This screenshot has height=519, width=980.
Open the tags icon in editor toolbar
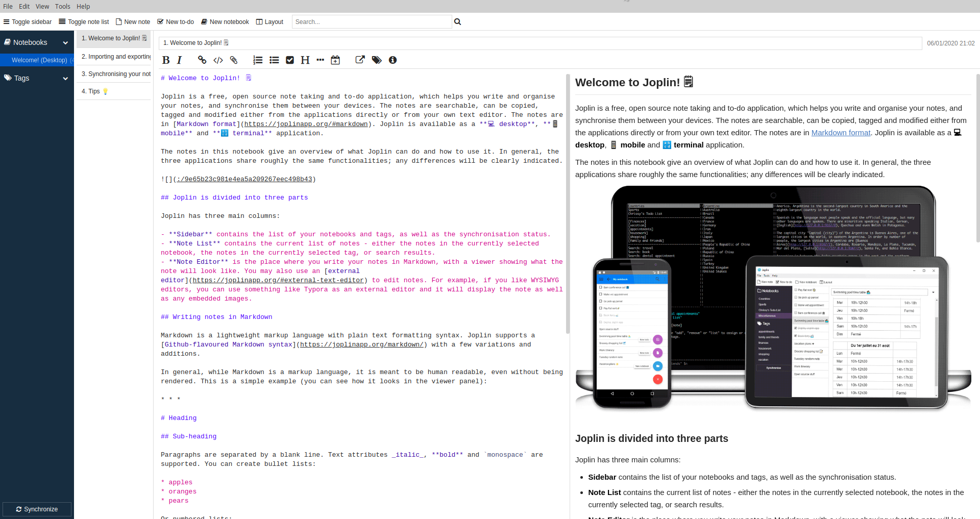(x=377, y=60)
